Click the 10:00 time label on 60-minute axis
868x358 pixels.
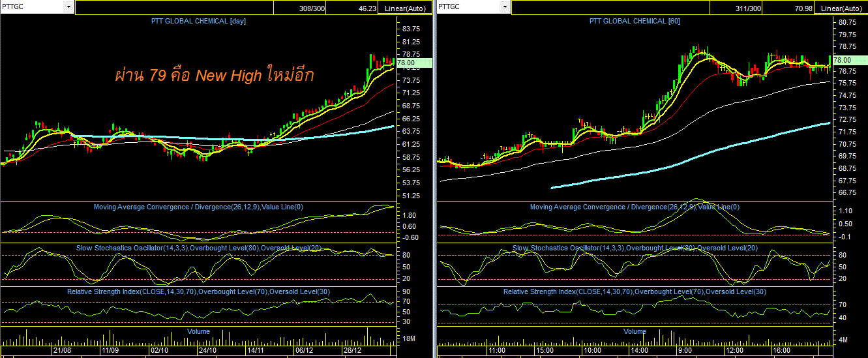point(591,350)
